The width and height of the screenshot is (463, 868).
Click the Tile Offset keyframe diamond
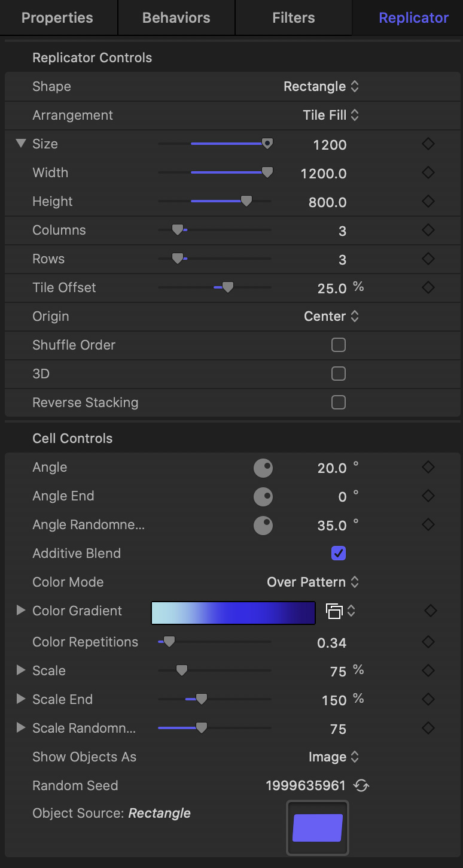(x=428, y=287)
